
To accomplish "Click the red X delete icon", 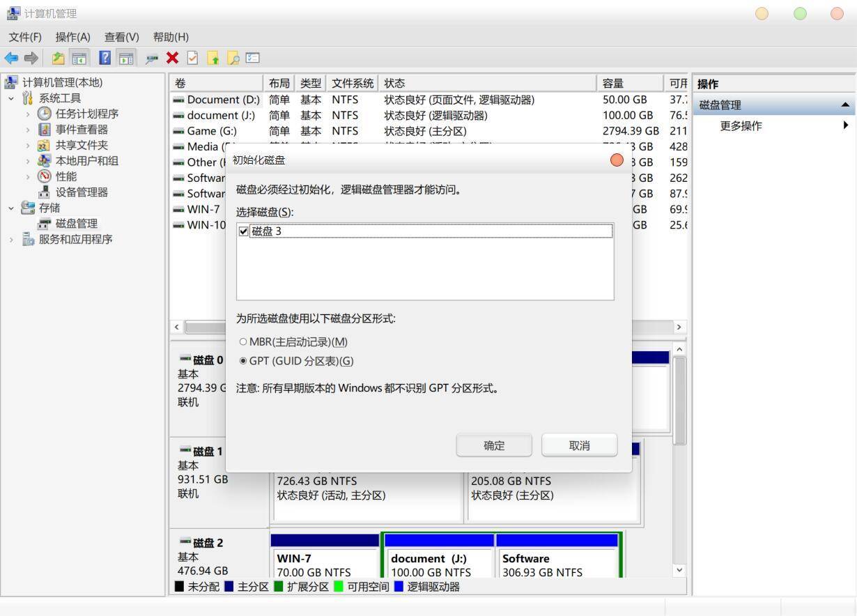I will click(x=172, y=58).
